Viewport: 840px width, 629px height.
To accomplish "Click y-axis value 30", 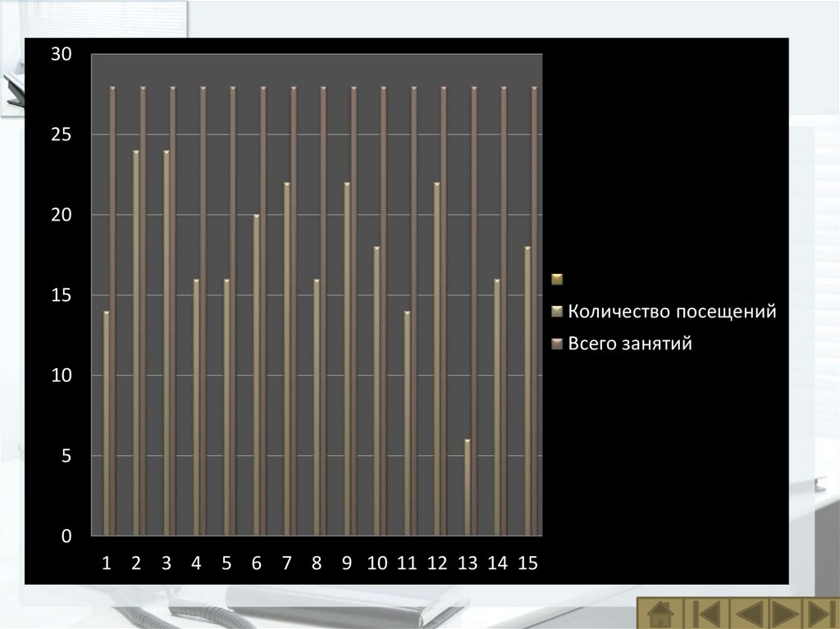I will tap(61, 54).
